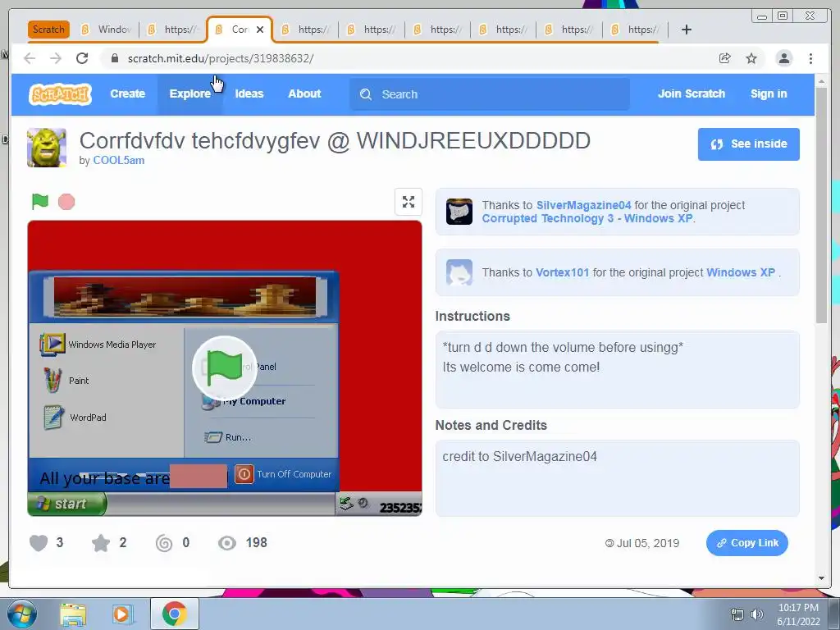Click the eye views icon
Image resolution: width=840 pixels, height=630 pixels.
tap(227, 543)
